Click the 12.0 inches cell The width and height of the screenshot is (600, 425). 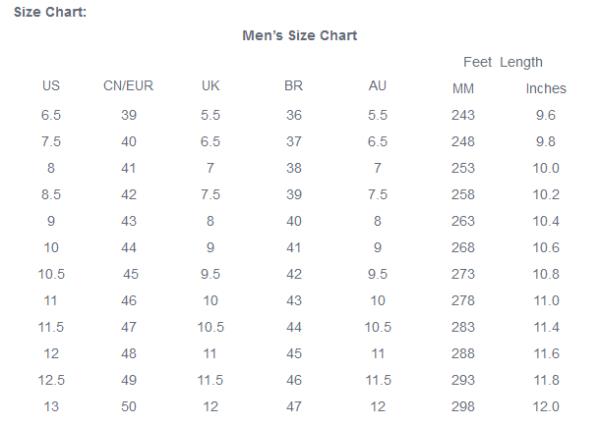[546, 406]
